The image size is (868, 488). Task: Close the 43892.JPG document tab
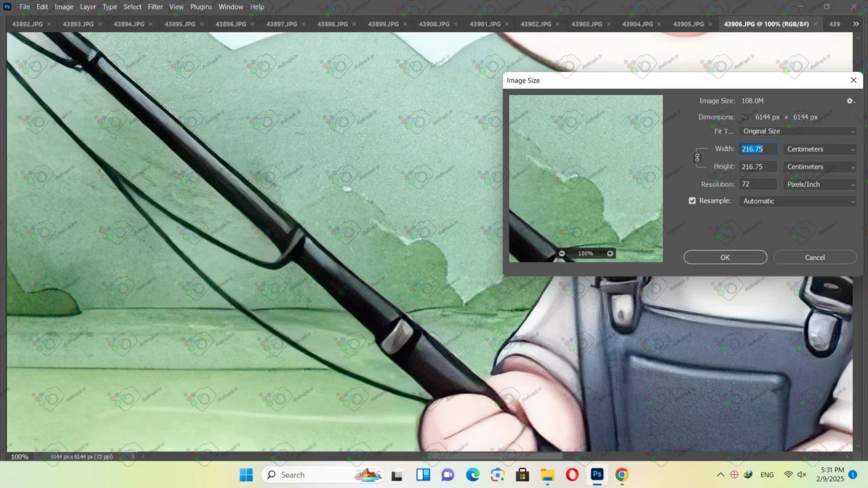49,24
